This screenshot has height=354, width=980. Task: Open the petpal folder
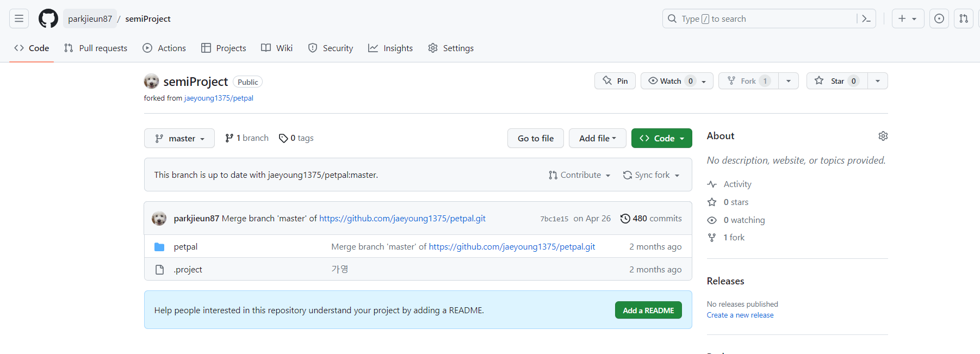[185, 246]
